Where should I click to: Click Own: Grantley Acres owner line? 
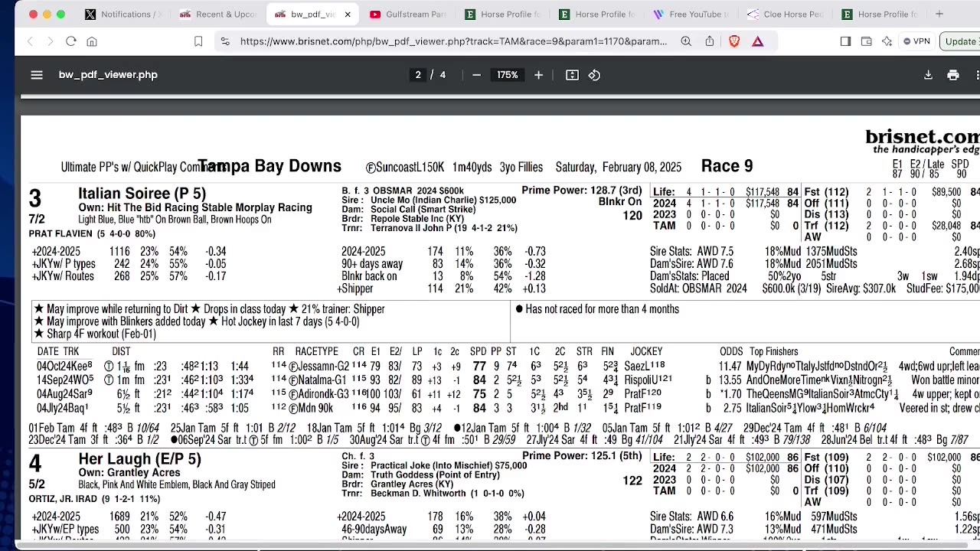(x=129, y=473)
